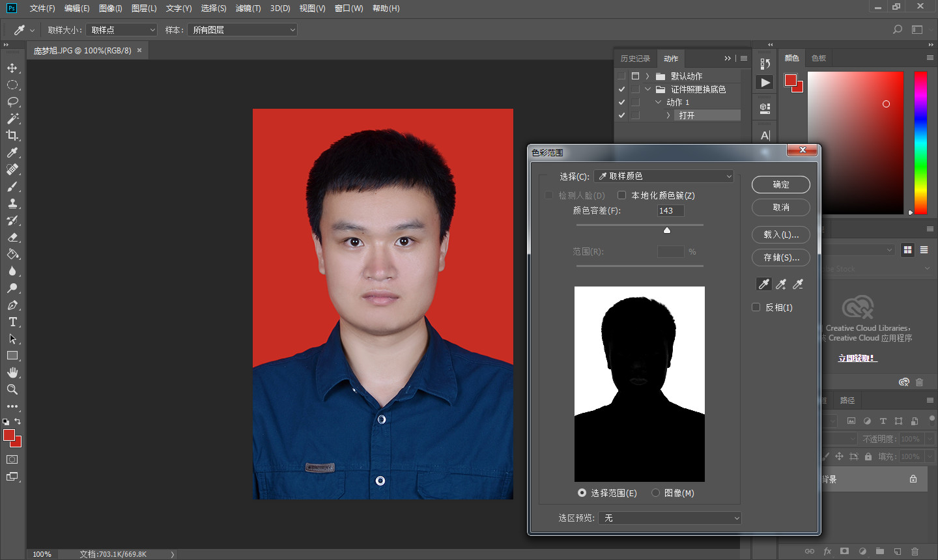Switch to the 色板 tab
Image resolution: width=938 pixels, height=560 pixels.
coord(819,58)
